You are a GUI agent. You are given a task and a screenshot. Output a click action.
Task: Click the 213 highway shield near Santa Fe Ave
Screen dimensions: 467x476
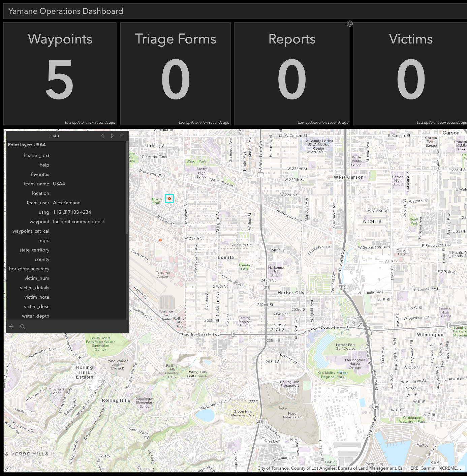pyautogui.click(x=260, y=175)
